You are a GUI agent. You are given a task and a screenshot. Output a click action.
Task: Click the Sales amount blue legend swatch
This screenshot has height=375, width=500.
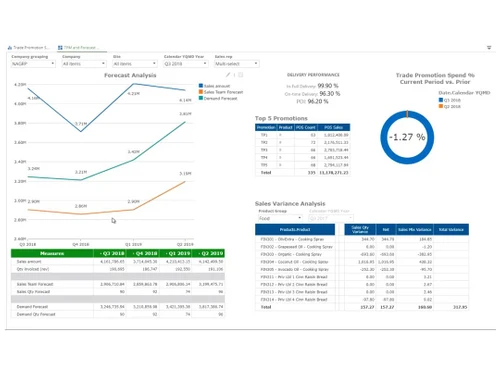pyautogui.click(x=201, y=86)
